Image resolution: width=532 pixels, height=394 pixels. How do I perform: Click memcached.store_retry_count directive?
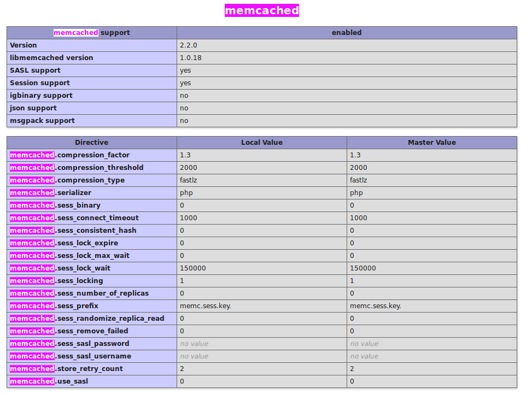[x=66, y=368]
